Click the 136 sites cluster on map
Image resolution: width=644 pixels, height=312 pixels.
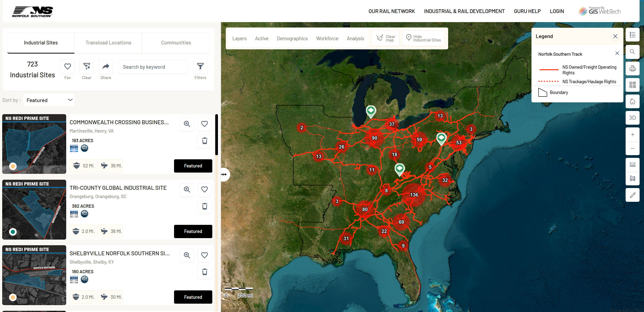(414, 195)
